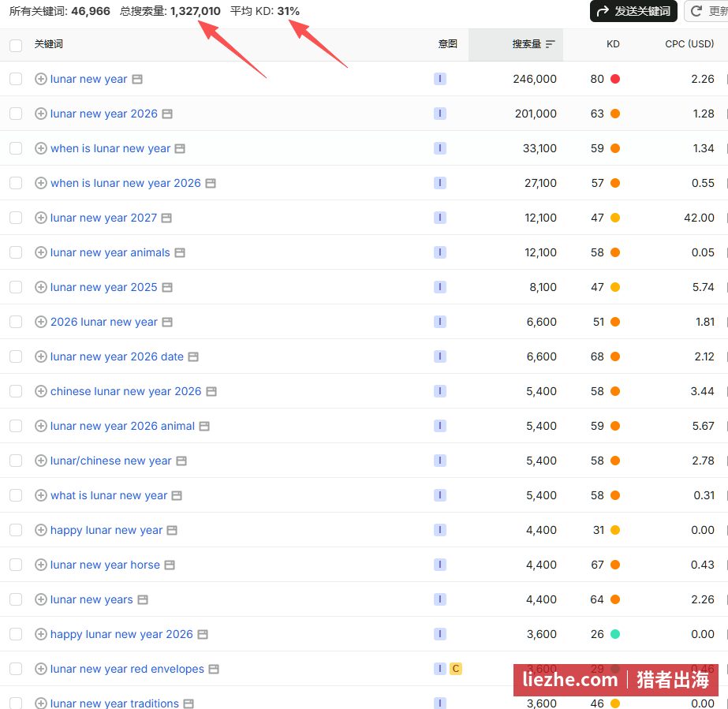Image resolution: width=728 pixels, height=709 pixels.
Task: Open SERP icon after 'lunar new year 2026 date'
Action: pyautogui.click(x=193, y=356)
